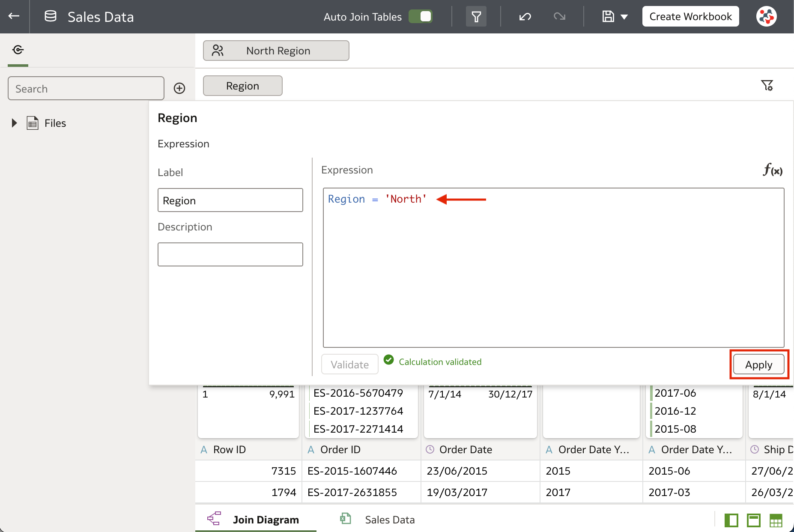Screen dimensions: 794x532
Task: Toggle the Auto Join Tables switch
Action: click(421, 16)
